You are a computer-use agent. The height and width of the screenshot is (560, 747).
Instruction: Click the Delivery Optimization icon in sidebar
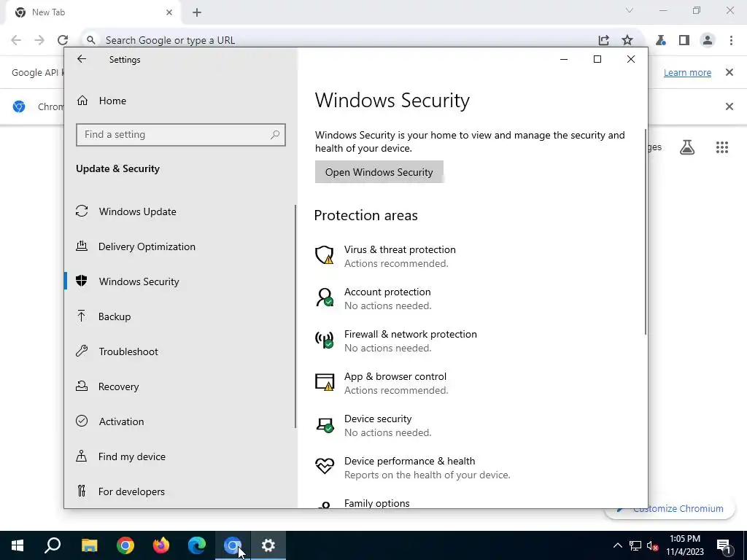pyautogui.click(x=82, y=246)
